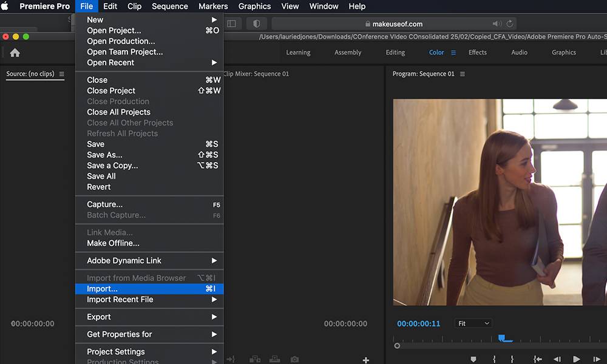Viewport: 607px width, 364px height.
Task: Click the Add Marker icon in Program monitor
Action: pyautogui.click(x=473, y=360)
